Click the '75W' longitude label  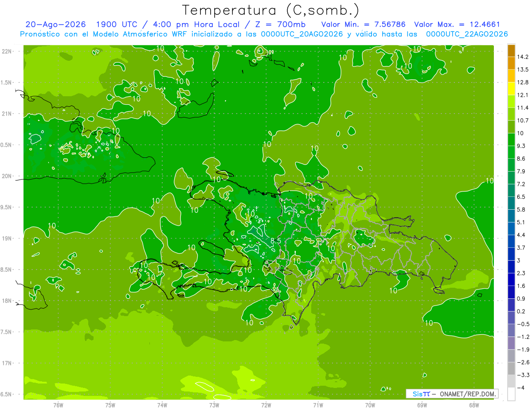[x=110, y=405]
